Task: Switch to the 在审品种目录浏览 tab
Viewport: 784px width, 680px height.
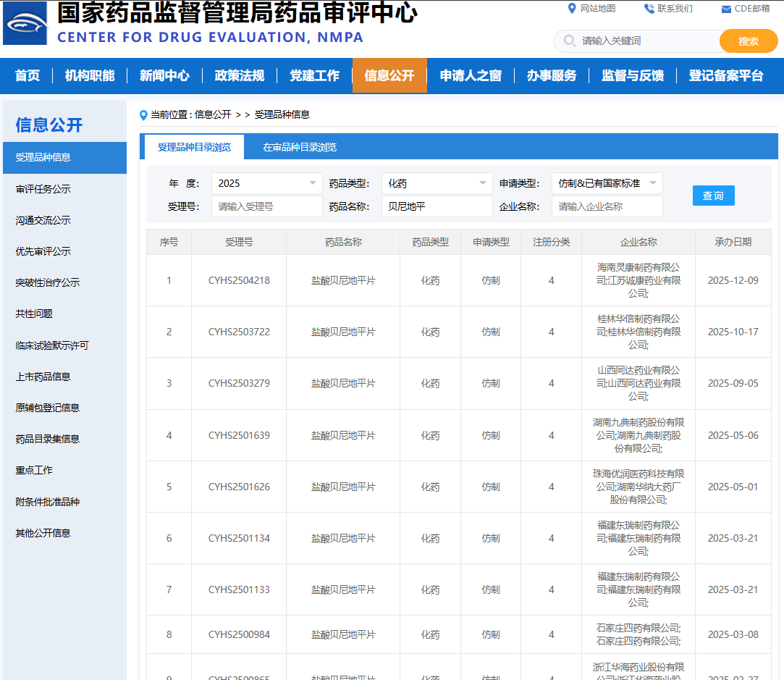Action: coord(299,147)
